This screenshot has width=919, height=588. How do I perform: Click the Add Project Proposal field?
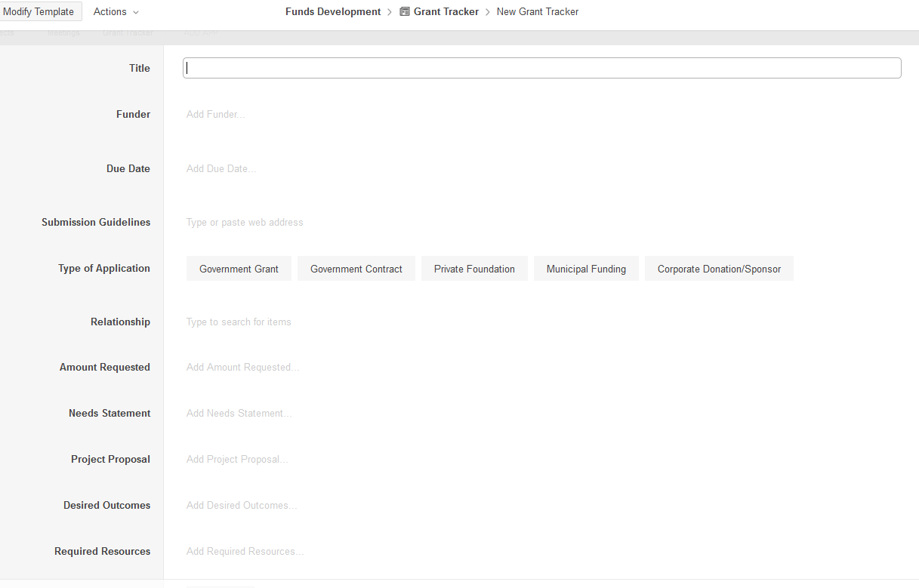237,460
